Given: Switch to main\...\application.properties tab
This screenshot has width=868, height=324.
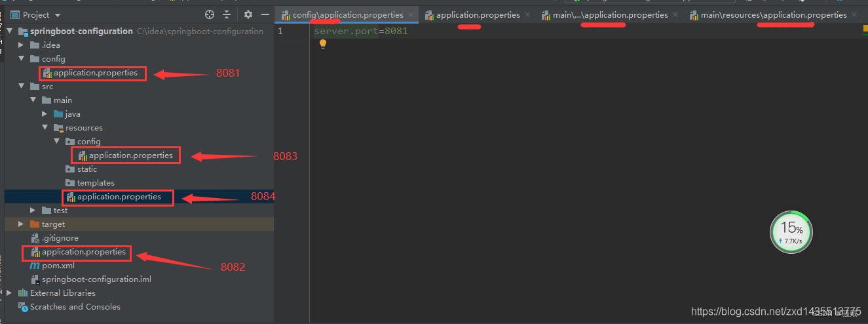Looking at the screenshot, I should (610, 14).
